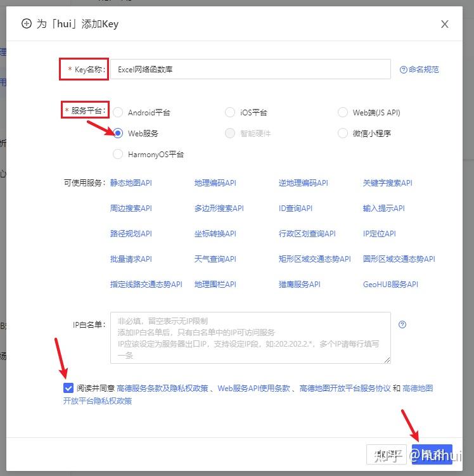Click the help icon beside IP白名单
The image size is (474, 476).
click(x=402, y=325)
